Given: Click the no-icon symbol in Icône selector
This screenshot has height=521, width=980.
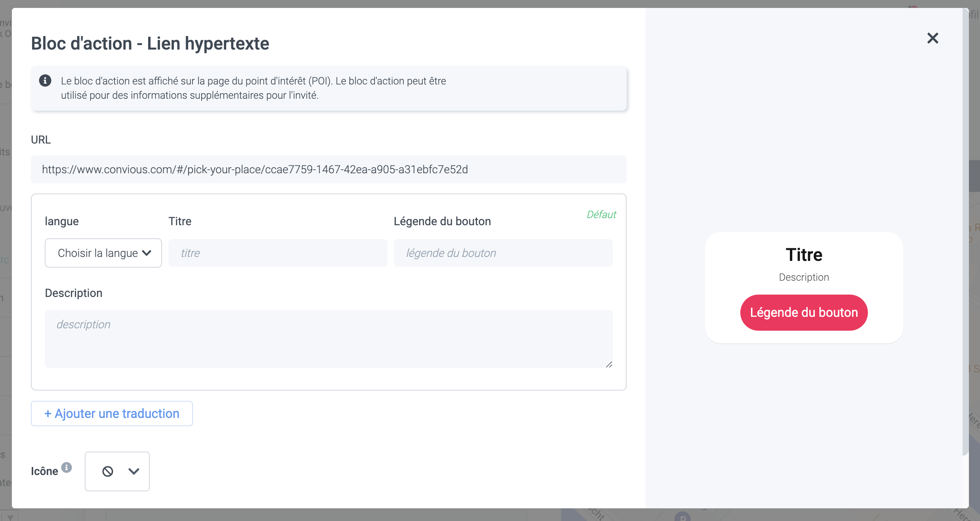Looking at the screenshot, I should pyautogui.click(x=108, y=471).
